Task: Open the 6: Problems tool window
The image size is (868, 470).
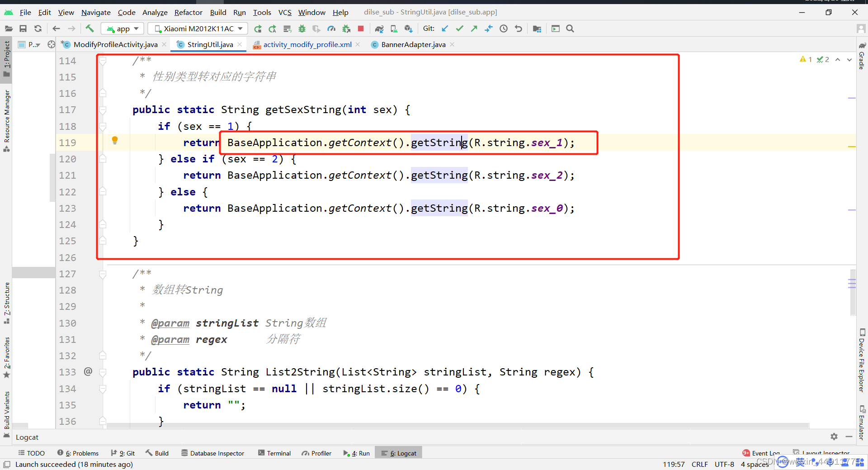Action: (x=78, y=453)
